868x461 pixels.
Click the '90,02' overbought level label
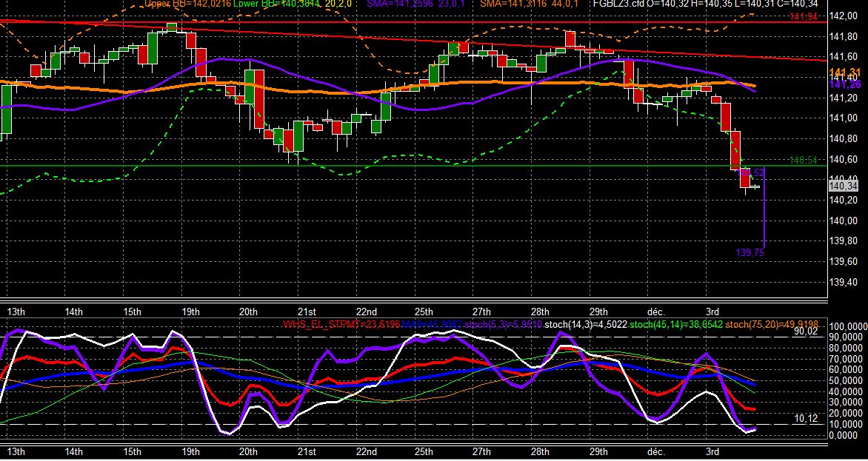[x=806, y=332]
